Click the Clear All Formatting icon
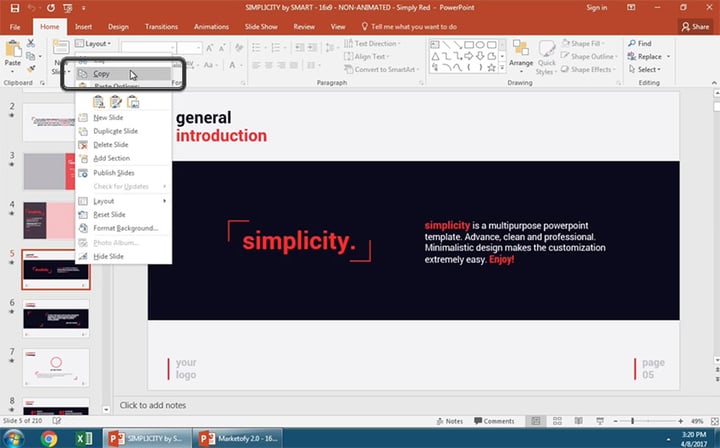This screenshot has width=720, height=448. [x=239, y=48]
